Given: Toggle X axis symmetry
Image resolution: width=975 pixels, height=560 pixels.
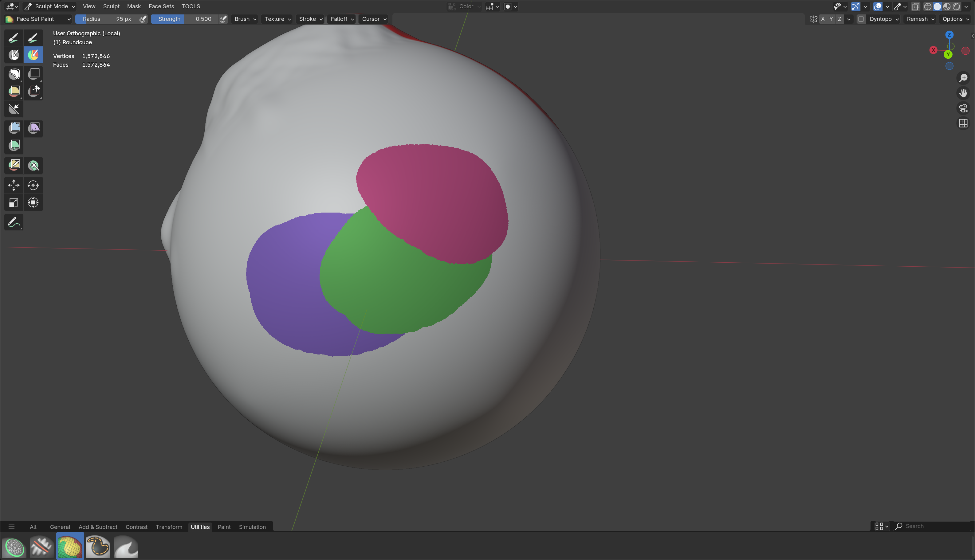Looking at the screenshot, I should pyautogui.click(x=823, y=19).
